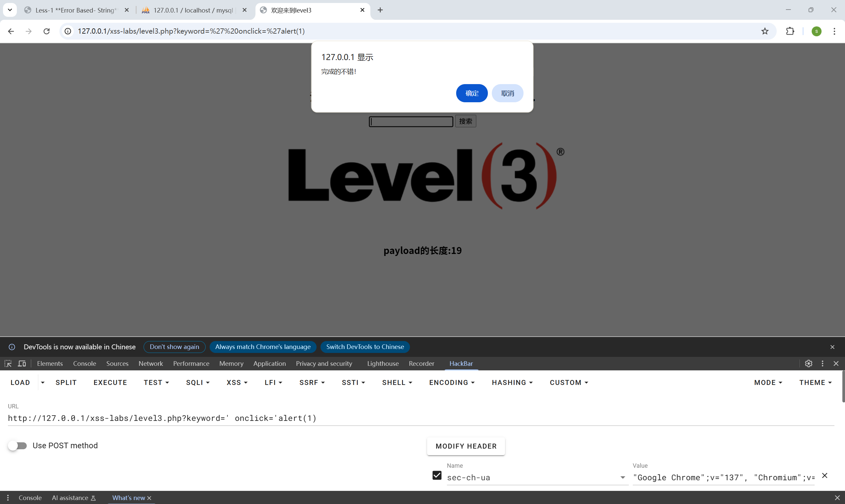The image size is (845, 504).
Task: Open the AI assistance tab
Action: [x=70, y=497]
